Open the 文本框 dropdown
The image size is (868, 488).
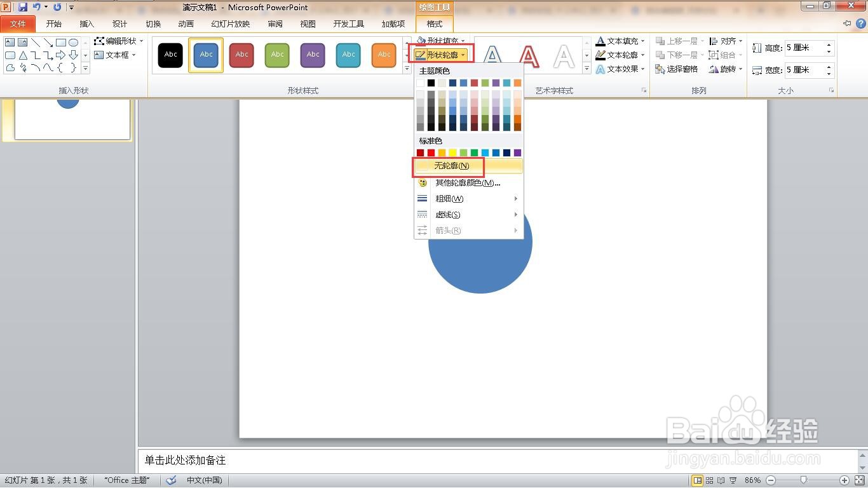tap(116, 55)
